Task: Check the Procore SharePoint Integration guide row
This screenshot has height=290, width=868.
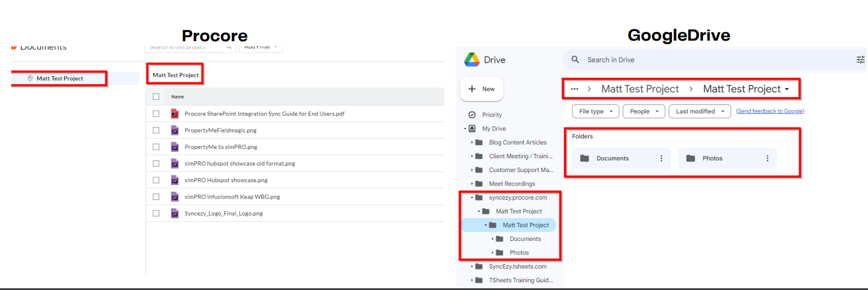Action: [156, 114]
